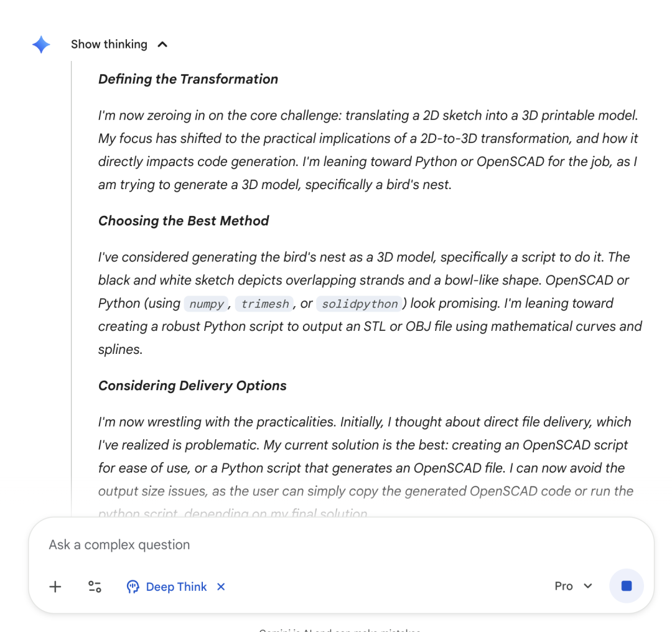Screen dimensions: 672x632
Task: Click the numpy code chip
Action: click(x=206, y=304)
